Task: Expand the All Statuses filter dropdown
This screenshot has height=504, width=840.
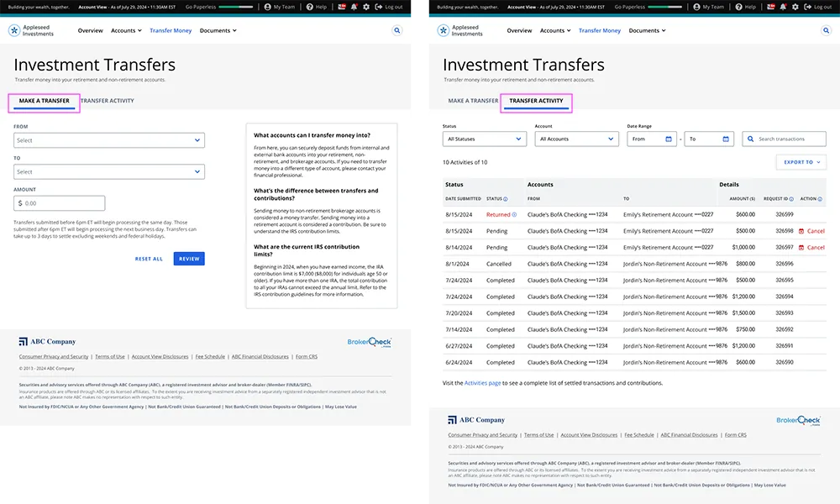Action: click(x=485, y=139)
